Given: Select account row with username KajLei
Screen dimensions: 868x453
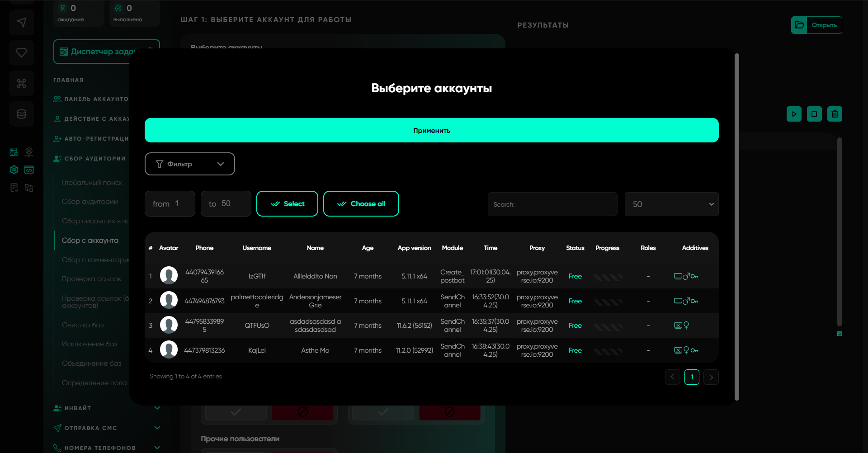Looking at the screenshot, I should pyautogui.click(x=257, y=350).
